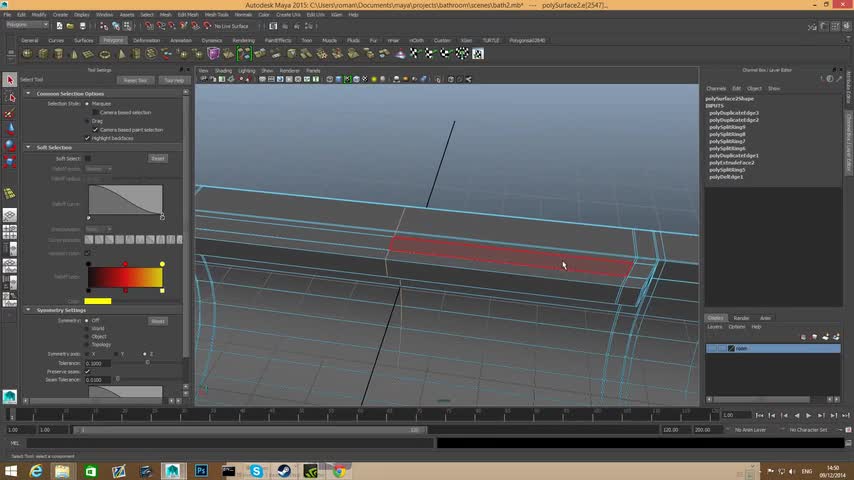854x480 pixels.
Task: Enable the Soft Select checkbox
Action: pos(87,158)
